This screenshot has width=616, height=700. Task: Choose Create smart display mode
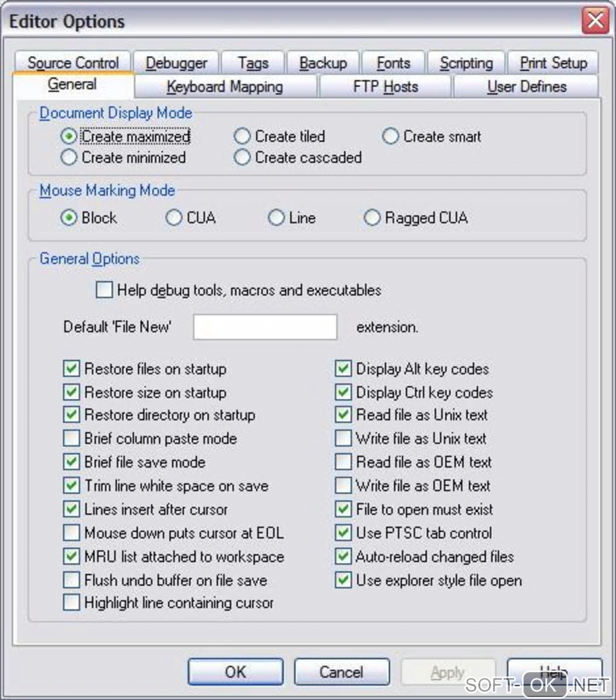pos(391,136)
